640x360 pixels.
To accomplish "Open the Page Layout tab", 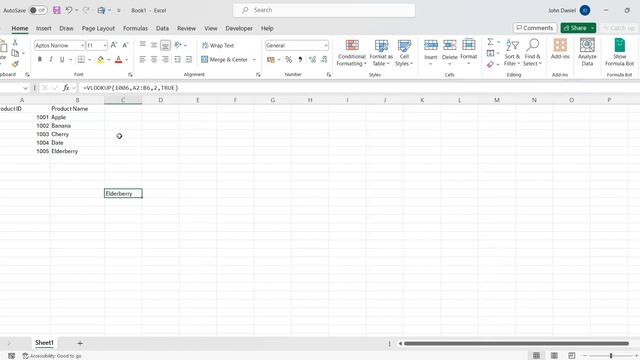I will [x=98, y=28].
